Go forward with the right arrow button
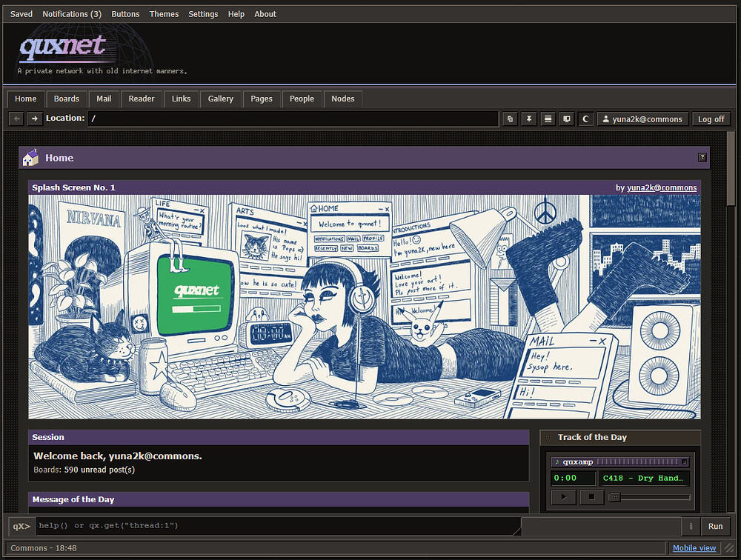This screenshot has height=560, width=741. pos(35,119)
